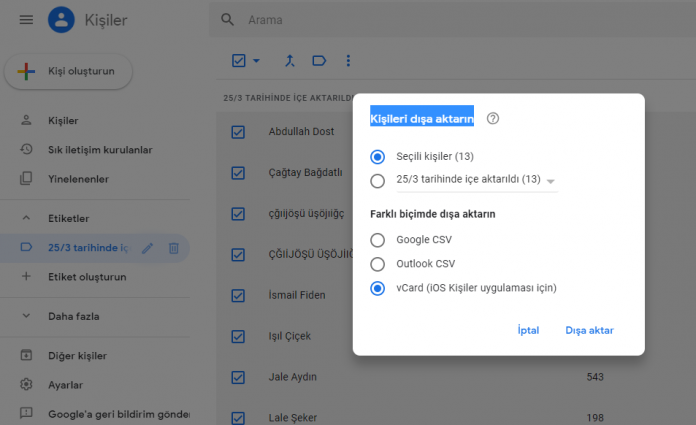Click the Ayarlar gear icon

(x=26, y=384)
